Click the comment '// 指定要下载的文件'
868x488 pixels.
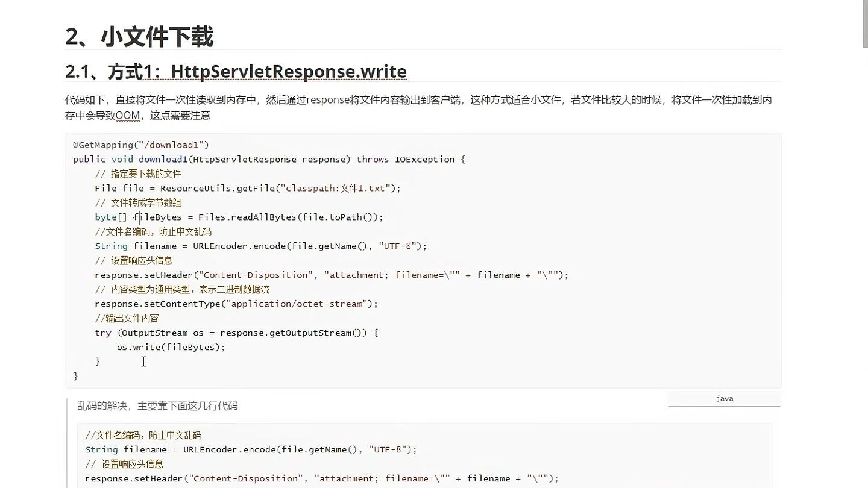coord(138,174)
